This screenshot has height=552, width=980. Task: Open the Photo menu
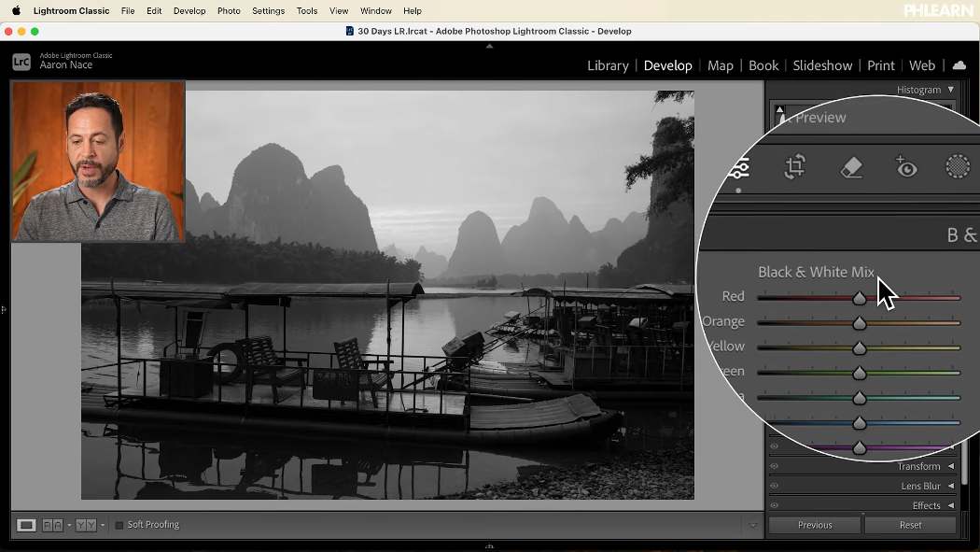point(229,10)
